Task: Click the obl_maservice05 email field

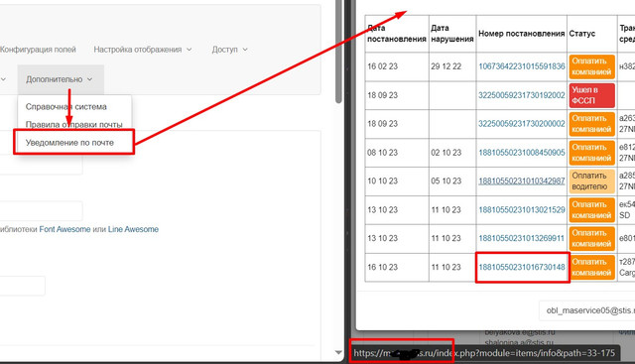Action: (x=586, y=310)
